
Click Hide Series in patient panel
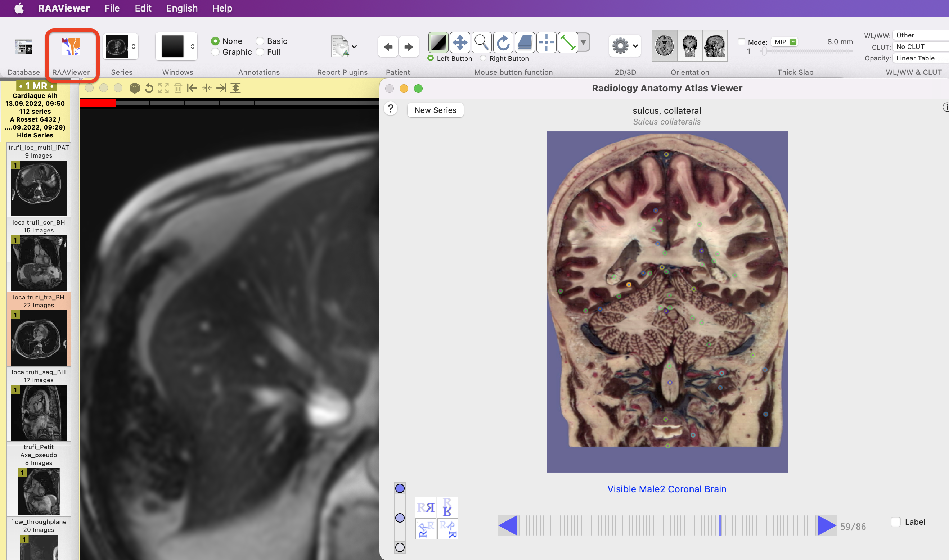(x=35, y=135)
